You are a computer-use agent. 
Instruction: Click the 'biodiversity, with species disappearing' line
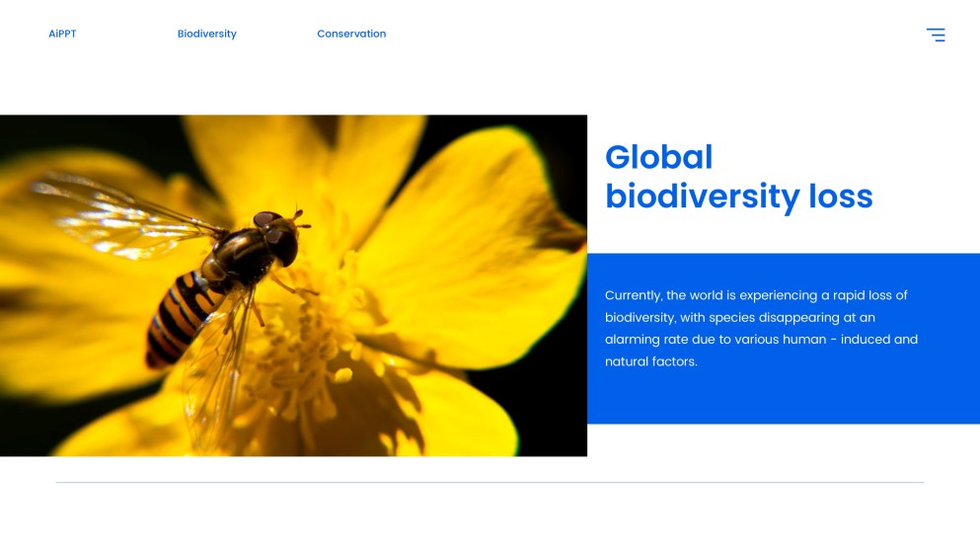739,318
